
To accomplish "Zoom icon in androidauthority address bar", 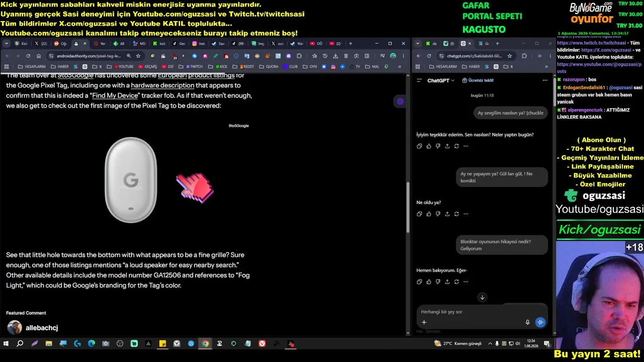I will coord(129,56).
